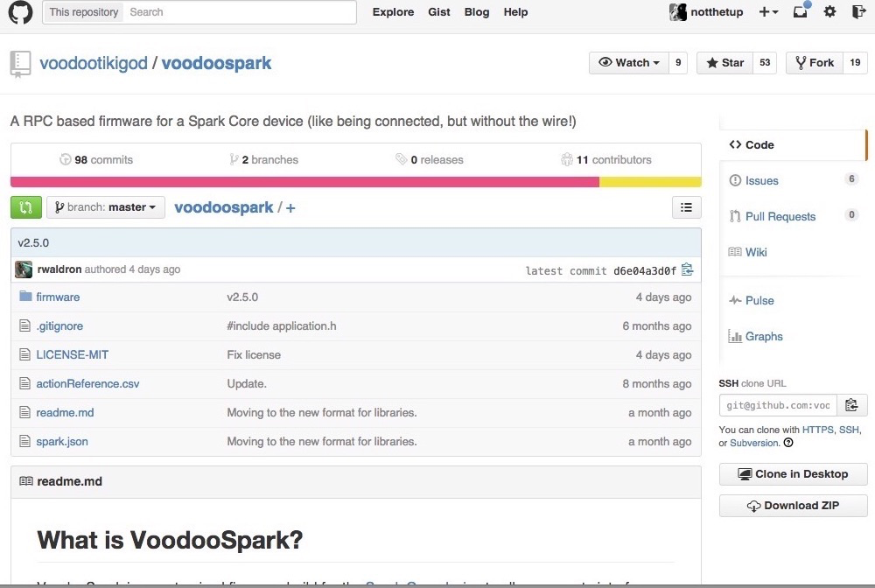
Task: Click the Clone in Desktop button
Action: pyautogui.click(x=793, y=474)
